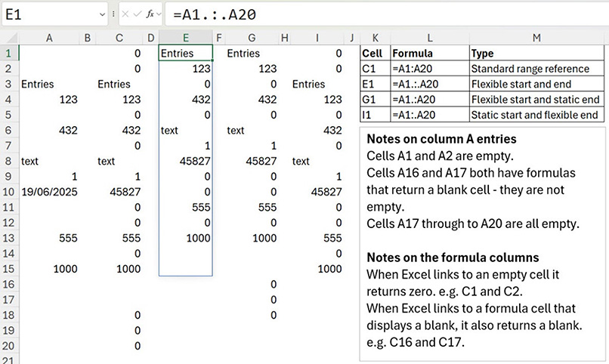This screenshot has height=364, width=609.
Task: Select the row 1 header
Action: pos(8,54)
